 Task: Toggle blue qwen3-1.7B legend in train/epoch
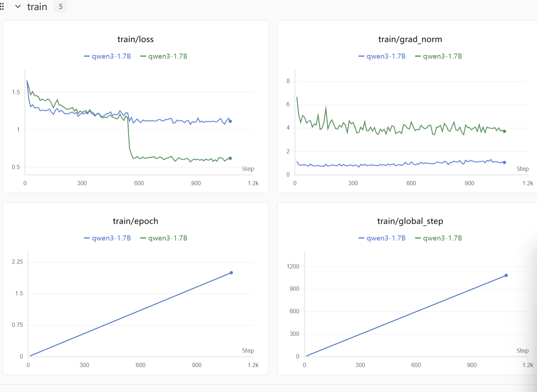click(108, 238)
